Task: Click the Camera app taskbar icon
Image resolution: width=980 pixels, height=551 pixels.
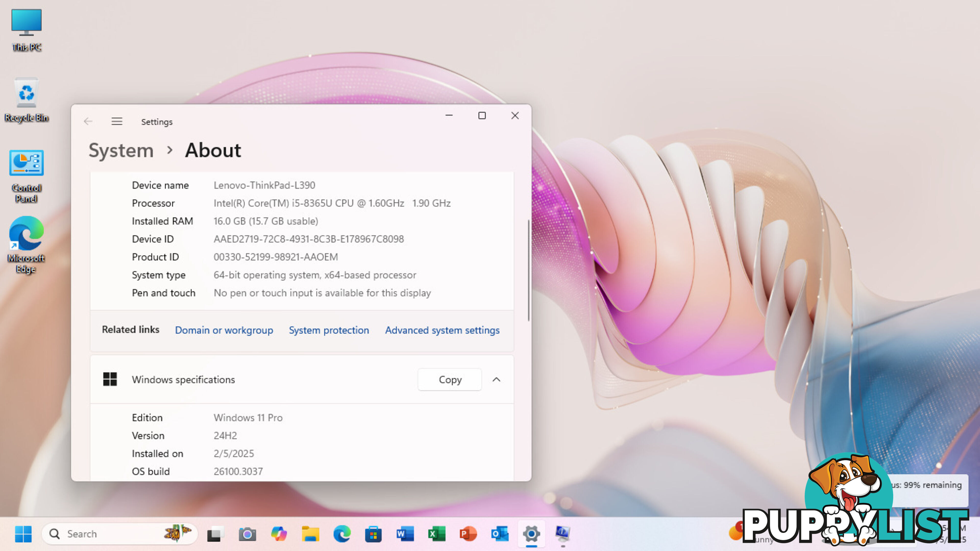Action: tap(246, 533)
